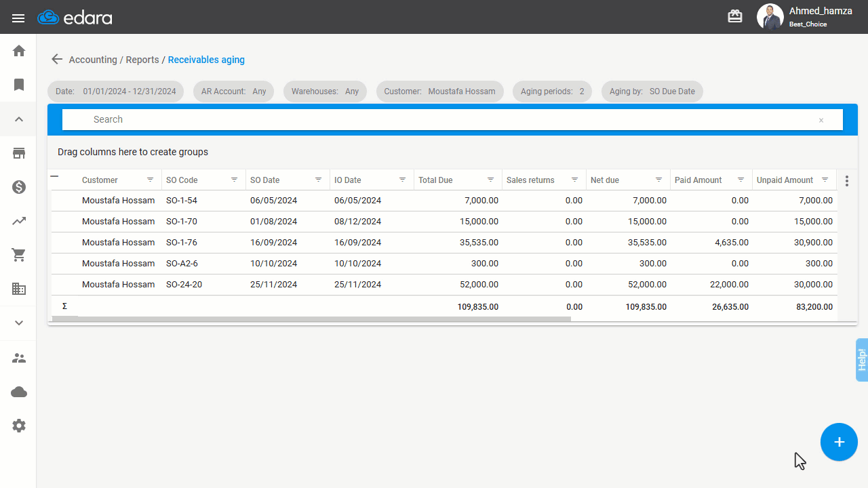Collapse sidebar section with up chevron
This screenshot has height=488, width=868.
pyautogui.click(x=19, y=119)
